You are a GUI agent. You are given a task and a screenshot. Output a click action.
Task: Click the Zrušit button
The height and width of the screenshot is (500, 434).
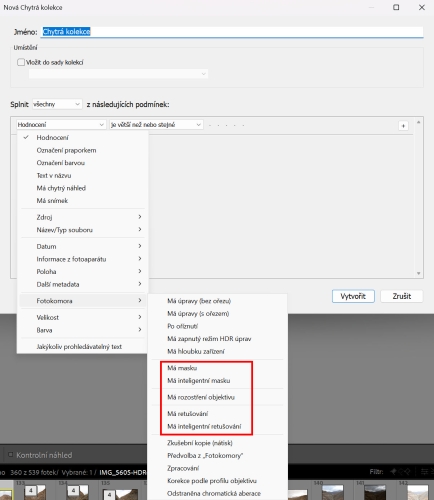(x=402, y=296)
